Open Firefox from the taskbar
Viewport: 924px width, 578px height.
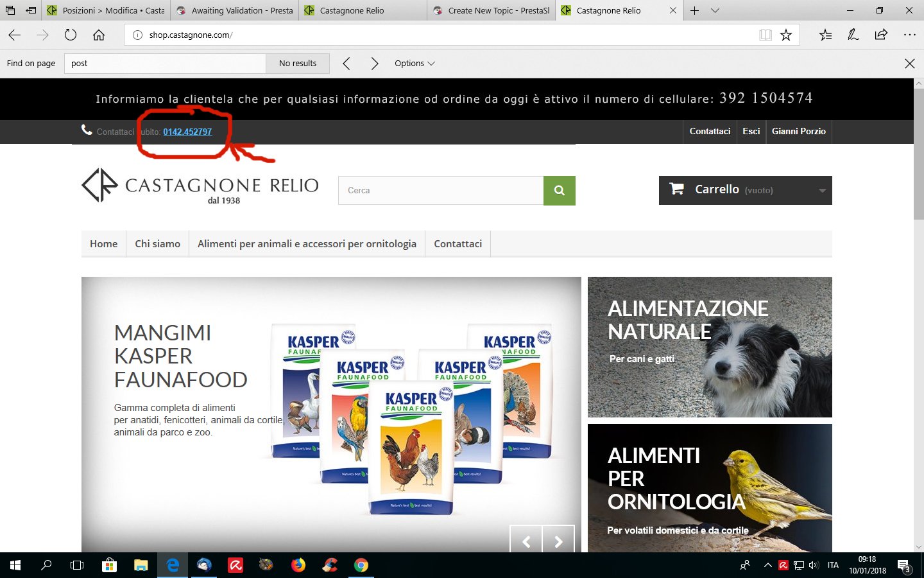coord(298,565)
